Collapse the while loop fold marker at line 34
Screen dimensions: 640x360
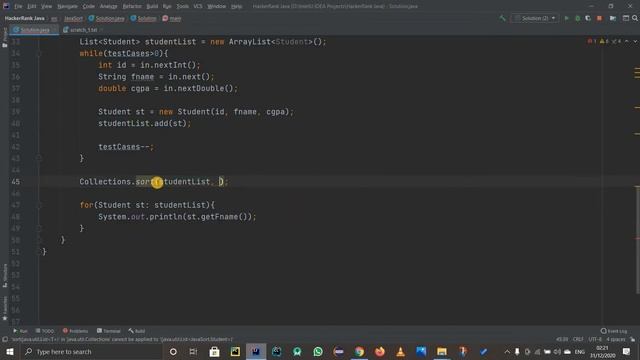(x=39, y=53)
